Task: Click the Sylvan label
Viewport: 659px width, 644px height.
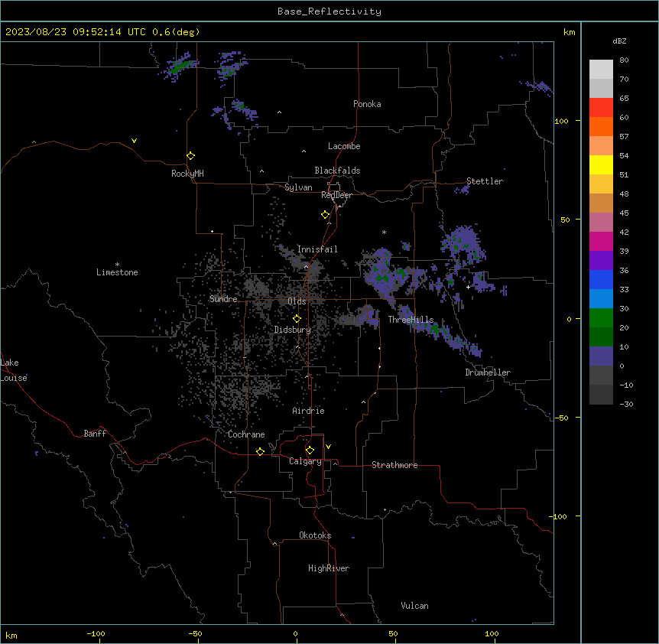Action: pyautogui.click(x=298, y=187)
